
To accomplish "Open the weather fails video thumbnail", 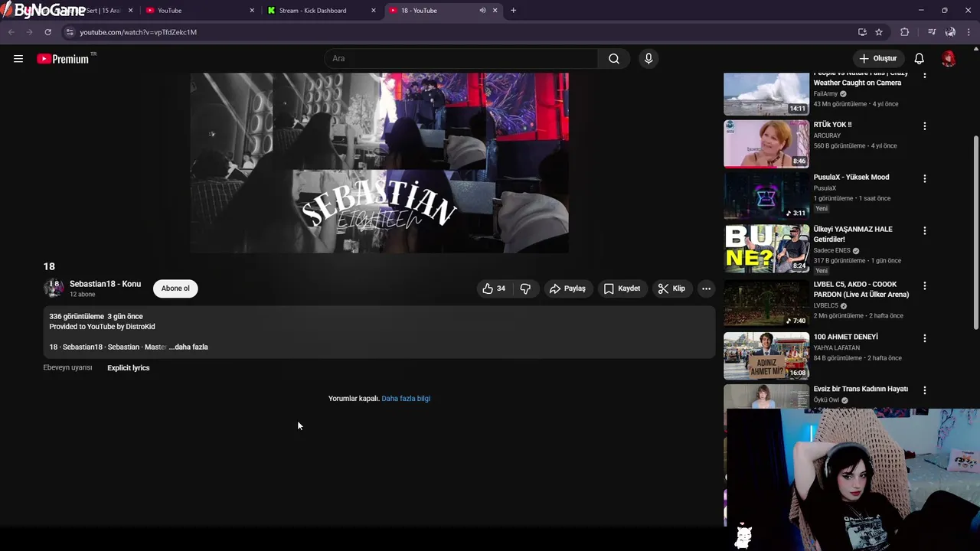I will pos(766,93).
